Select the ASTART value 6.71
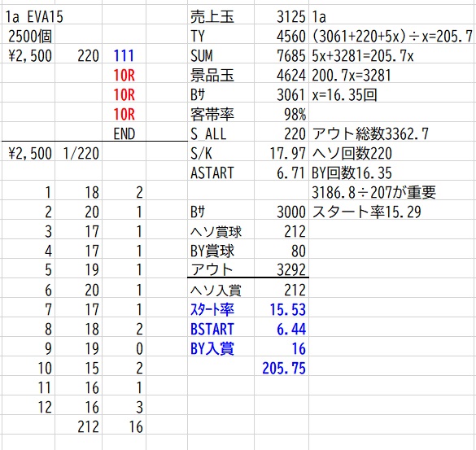Screen dimensions: 476x450 pyautogui.click(x=290, y=173)
